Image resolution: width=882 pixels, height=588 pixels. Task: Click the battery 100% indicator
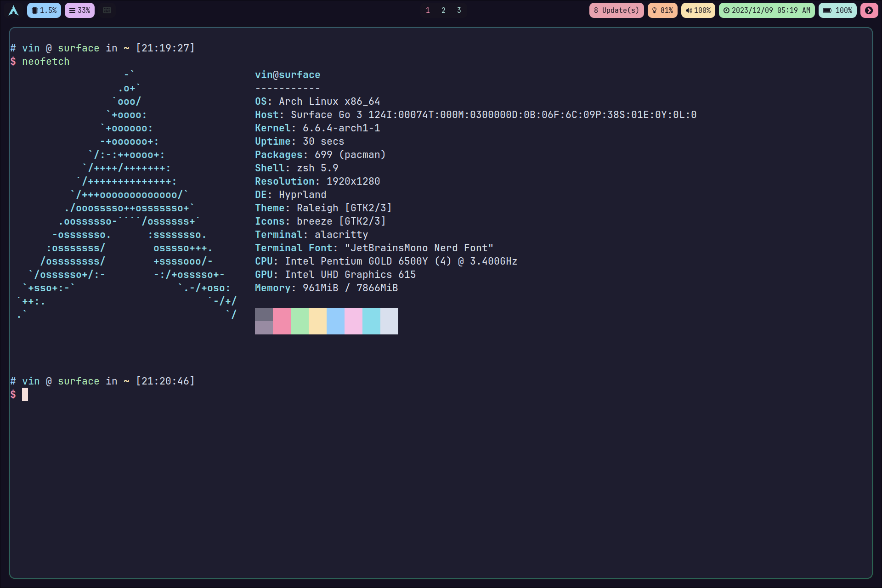click(x=837, y=10)
